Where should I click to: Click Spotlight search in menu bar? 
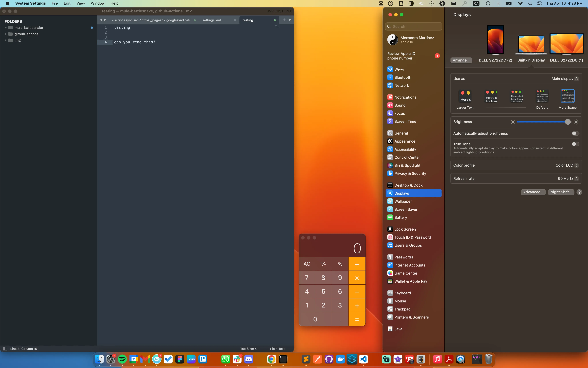(x=530, y=3)
